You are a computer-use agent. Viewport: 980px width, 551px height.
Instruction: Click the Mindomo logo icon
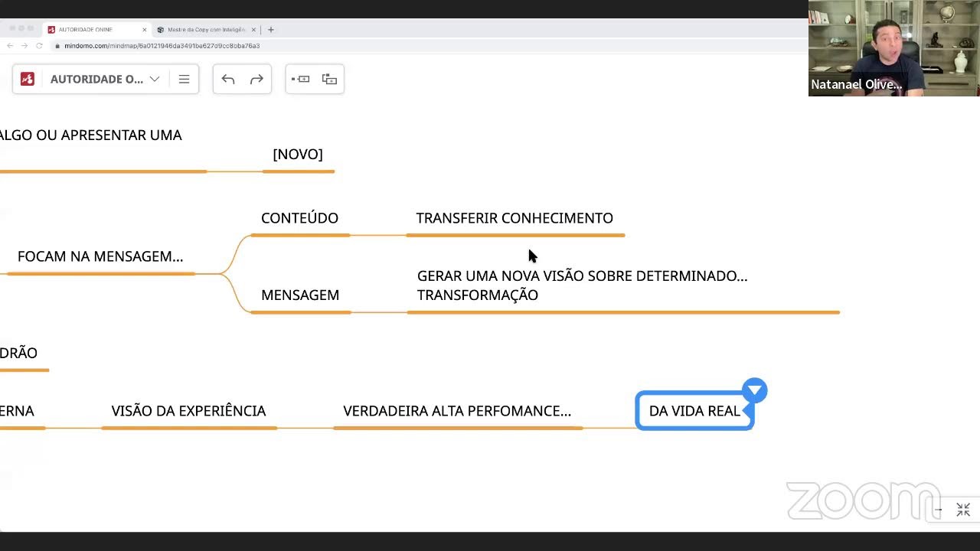coord(28,79)
